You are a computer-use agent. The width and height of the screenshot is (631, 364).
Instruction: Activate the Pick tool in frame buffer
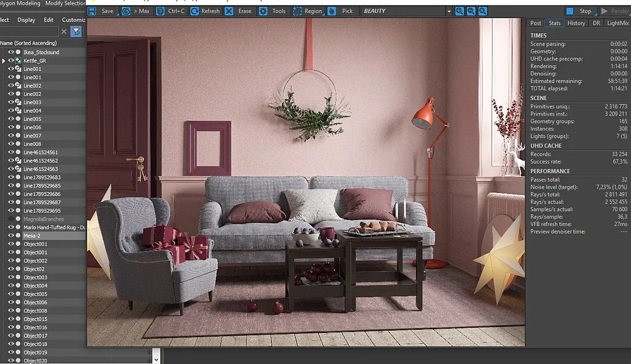coord(341,11)
